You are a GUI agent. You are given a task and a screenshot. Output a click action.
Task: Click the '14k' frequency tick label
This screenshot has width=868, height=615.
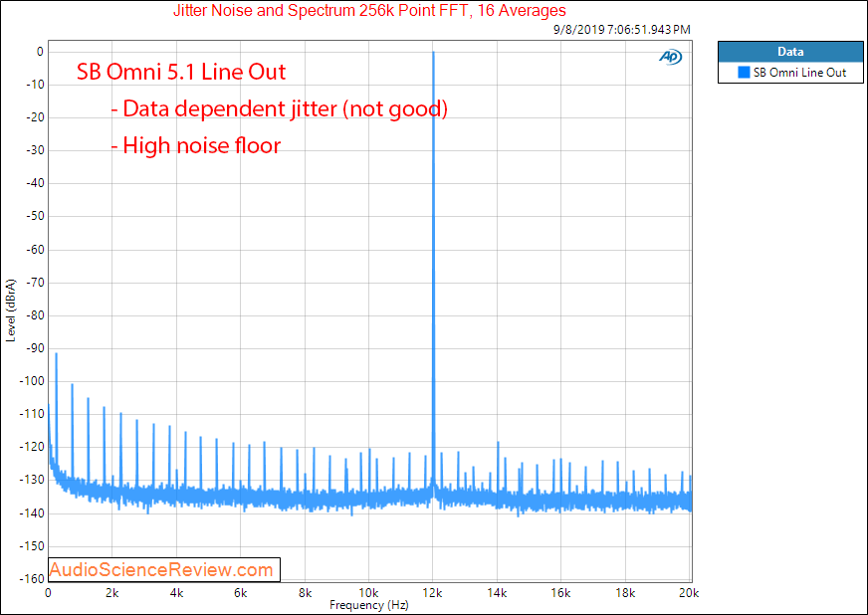click(497, 593)
